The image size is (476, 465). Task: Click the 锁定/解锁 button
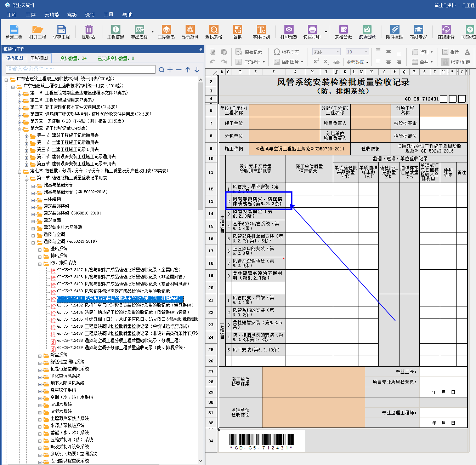pyautogui.click(x=456, y=62)
